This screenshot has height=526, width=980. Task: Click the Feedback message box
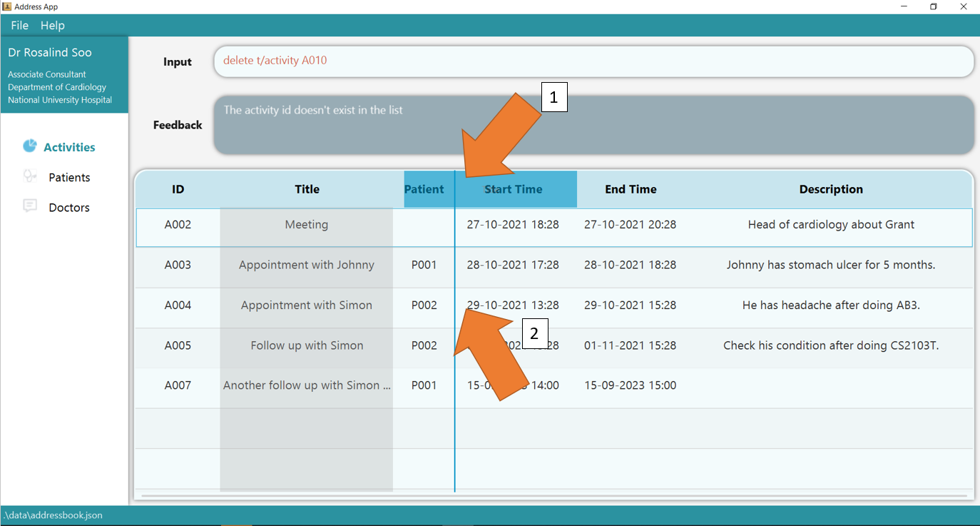coord(593,125)
